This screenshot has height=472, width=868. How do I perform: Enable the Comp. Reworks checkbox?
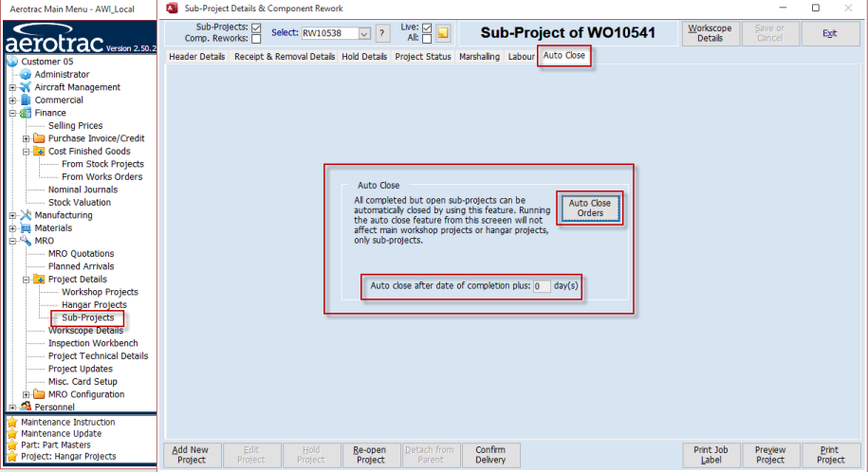tap(256, 39)
